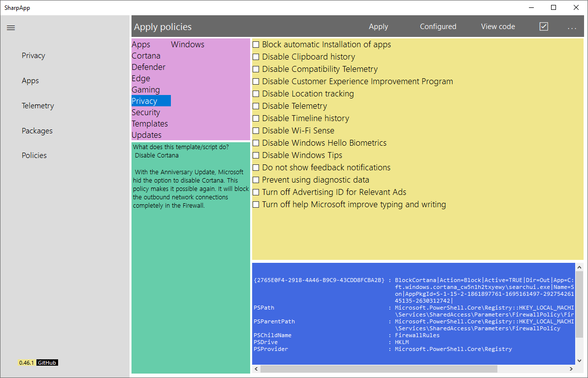This screenshot has width=588, height=378.
Task: Click View code in the toolbar
Action: (497, 27)
